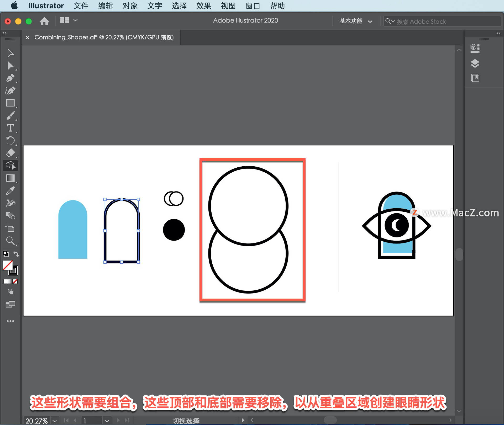Select the Direct Selection tool
The width and height of the screenshot is (504, 425).
(x=10, y=66)
